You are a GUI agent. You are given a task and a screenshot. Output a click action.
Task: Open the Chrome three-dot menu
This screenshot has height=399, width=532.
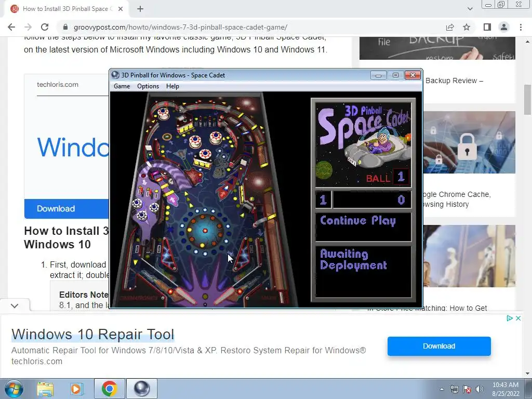tap(521, 27)
